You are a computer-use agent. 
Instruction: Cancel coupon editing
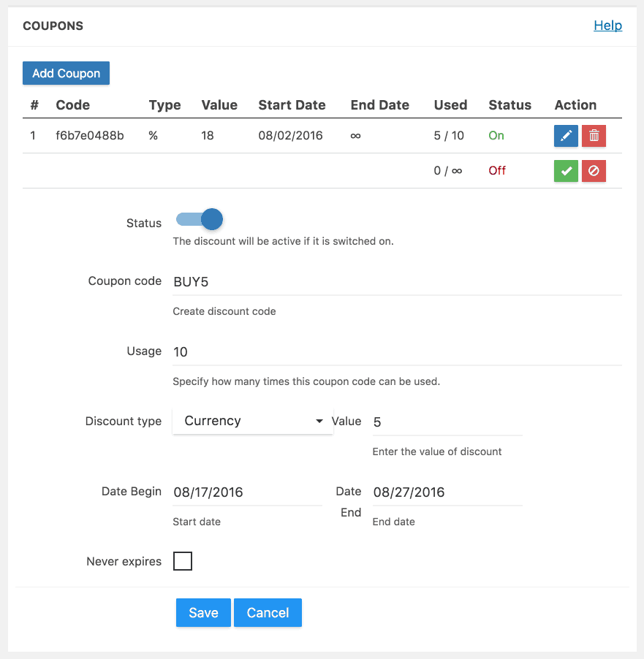click(x=268, y=612)
